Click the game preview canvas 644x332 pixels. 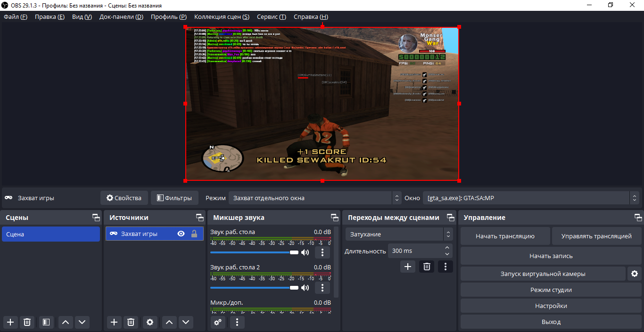click(322, 104)
